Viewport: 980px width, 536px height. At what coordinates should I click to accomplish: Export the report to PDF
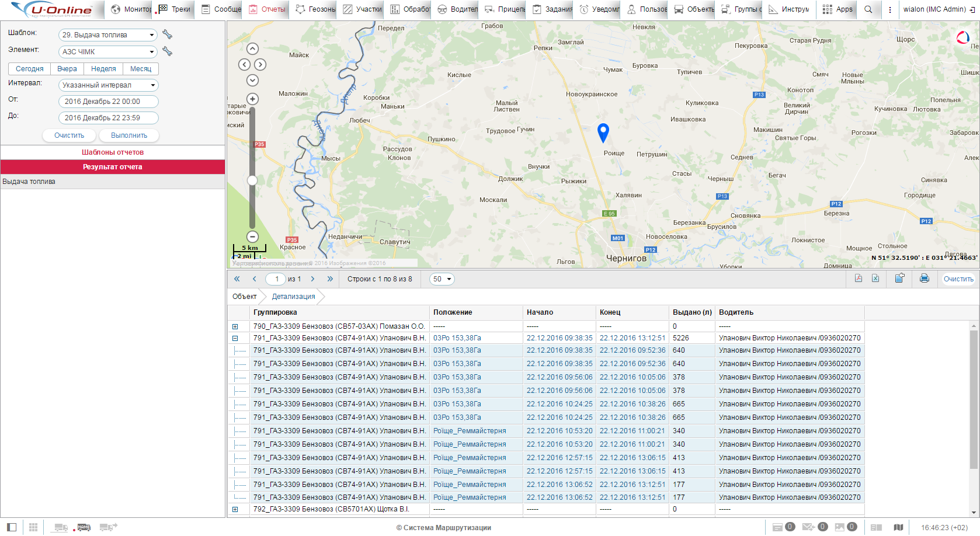[x=859, y=279]
